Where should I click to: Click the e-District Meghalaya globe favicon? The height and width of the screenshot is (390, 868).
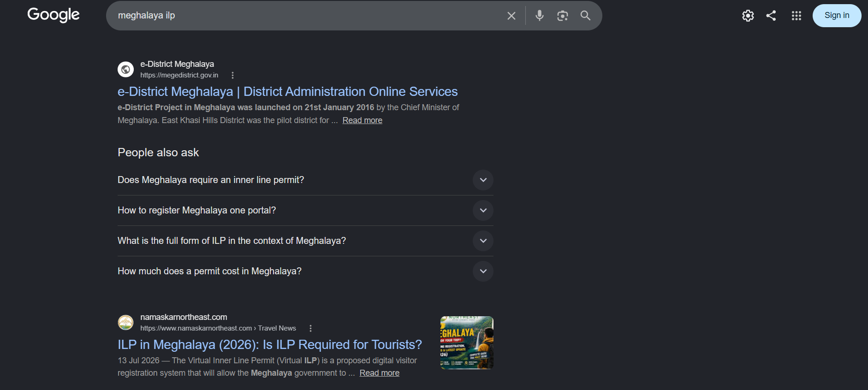pyautogui.click(x=125, y=69)
